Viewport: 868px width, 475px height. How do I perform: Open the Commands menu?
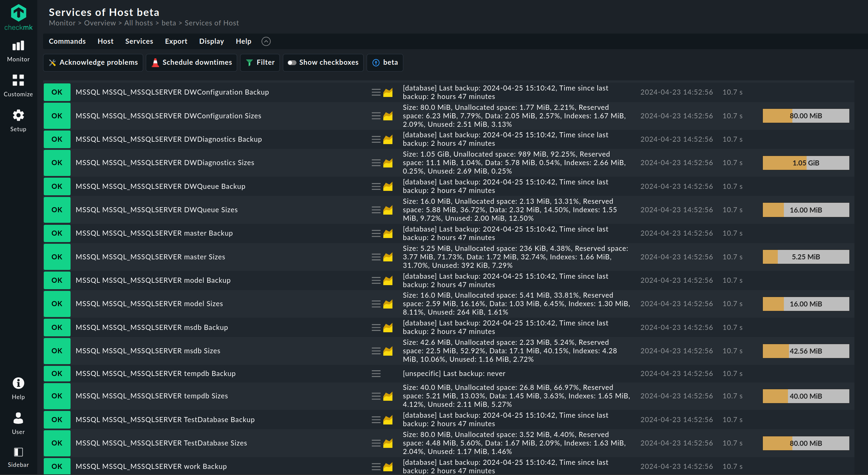point(67,41)
